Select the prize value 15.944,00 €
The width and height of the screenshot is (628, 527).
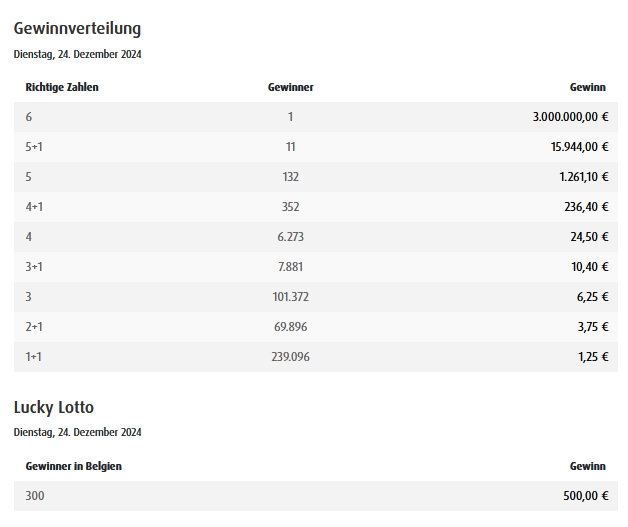click(x=580, y=147)
